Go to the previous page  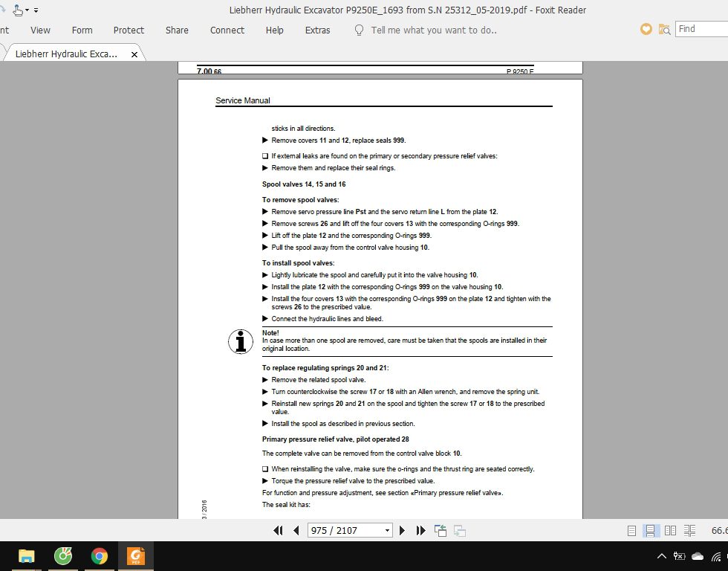(296, 530)
